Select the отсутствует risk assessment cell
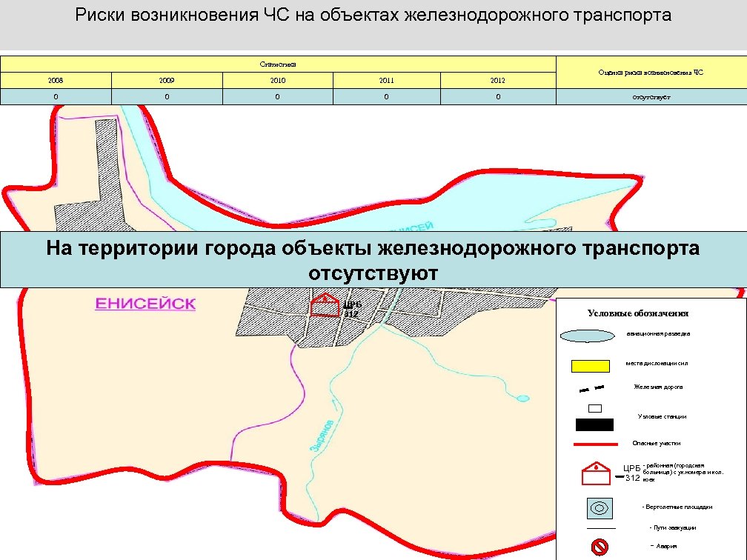 (651, 96)
